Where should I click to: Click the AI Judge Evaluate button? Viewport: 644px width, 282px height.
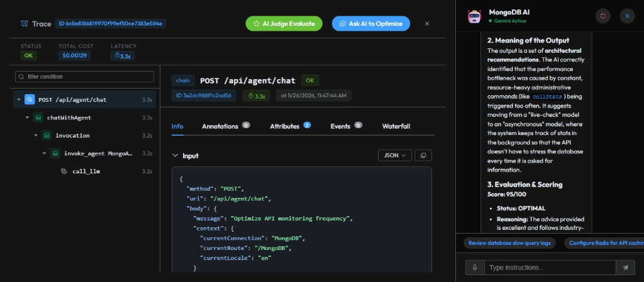[x=284, y=24]
